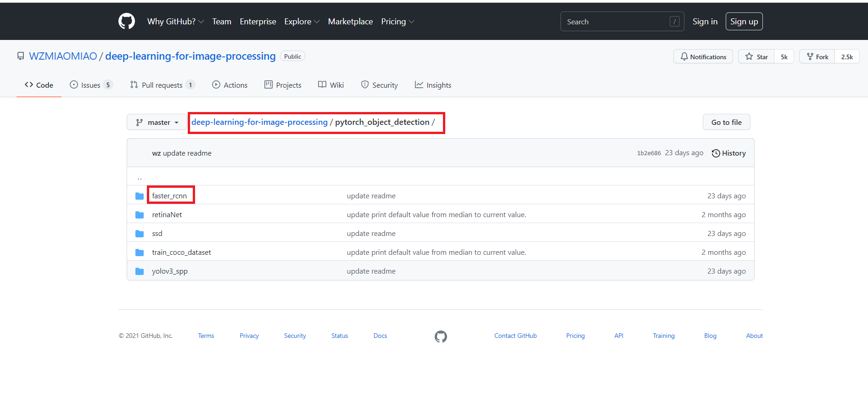Click the Blog footer link
Viewport: 868px width, 415px height.
710,336
